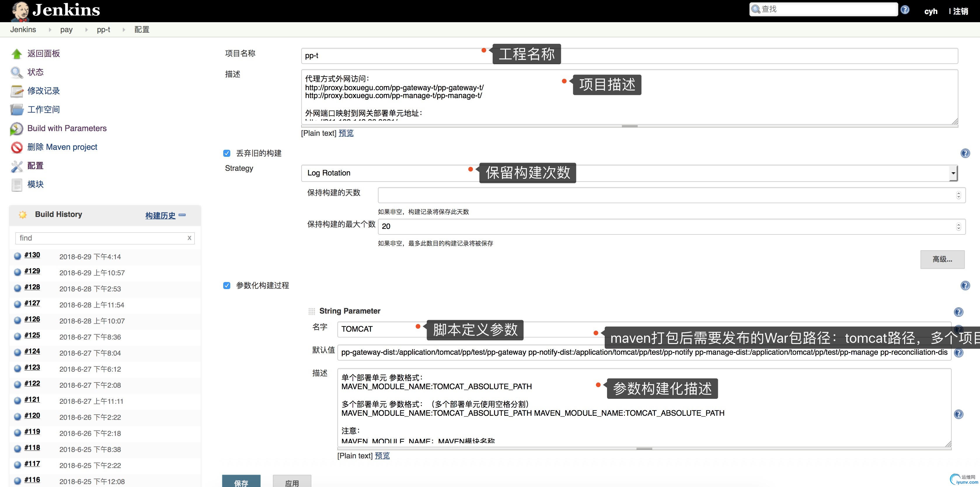Click the magnifier status icon

click(x=17, y=72)
